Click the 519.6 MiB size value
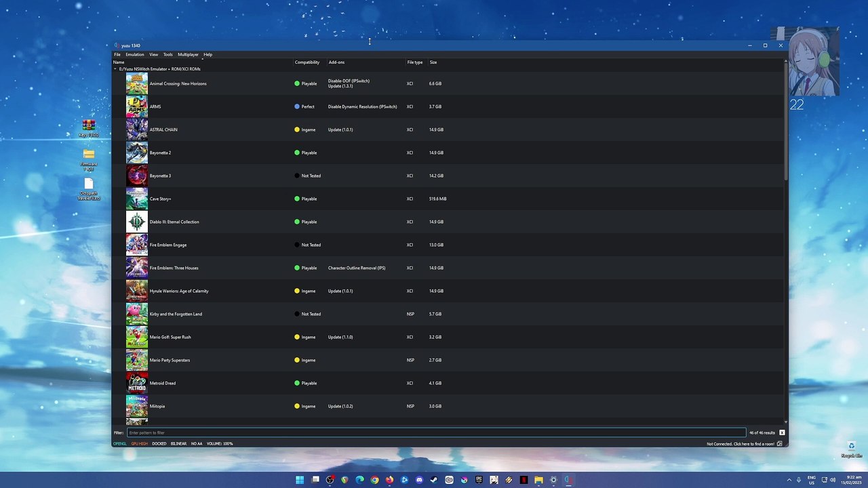This screenshot has height=488, width=868. pos(438,199)
